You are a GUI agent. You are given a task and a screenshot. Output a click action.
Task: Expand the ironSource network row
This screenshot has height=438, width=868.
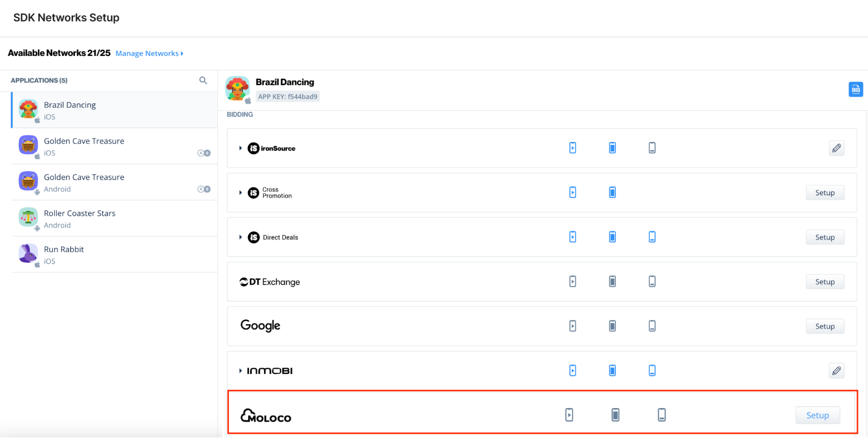pyautogui.click(x=241, y=148)
